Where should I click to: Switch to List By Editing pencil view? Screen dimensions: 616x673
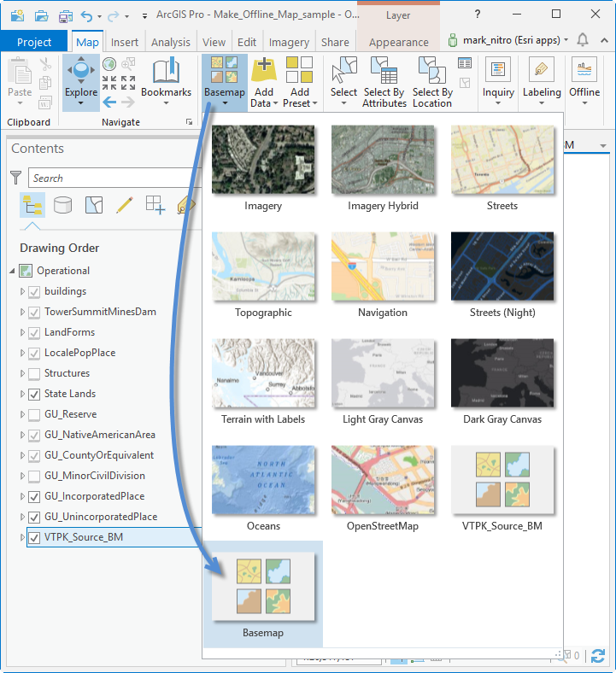click(x=124, y=205)
